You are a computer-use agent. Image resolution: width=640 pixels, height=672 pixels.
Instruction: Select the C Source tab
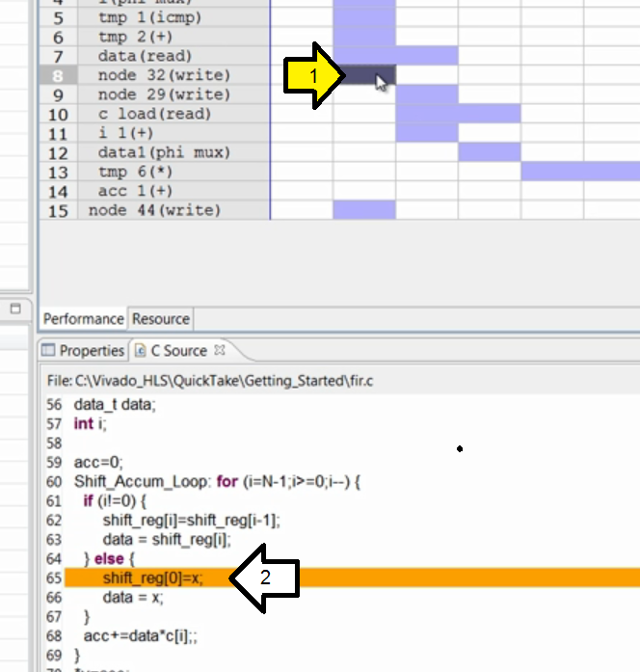click(178, 351)
